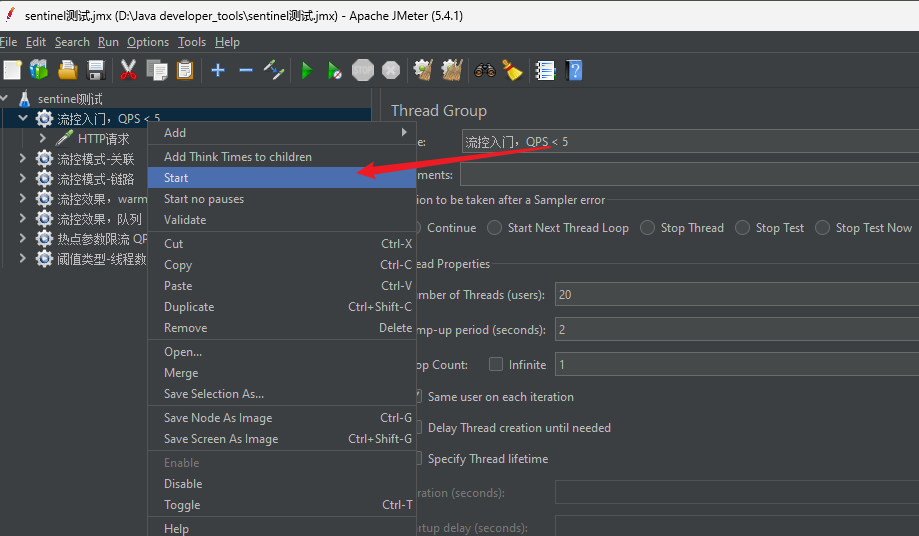The height and width of the screenshot is (536, 919).
Task: Click the empty Comments field
Action: point(690,175)
